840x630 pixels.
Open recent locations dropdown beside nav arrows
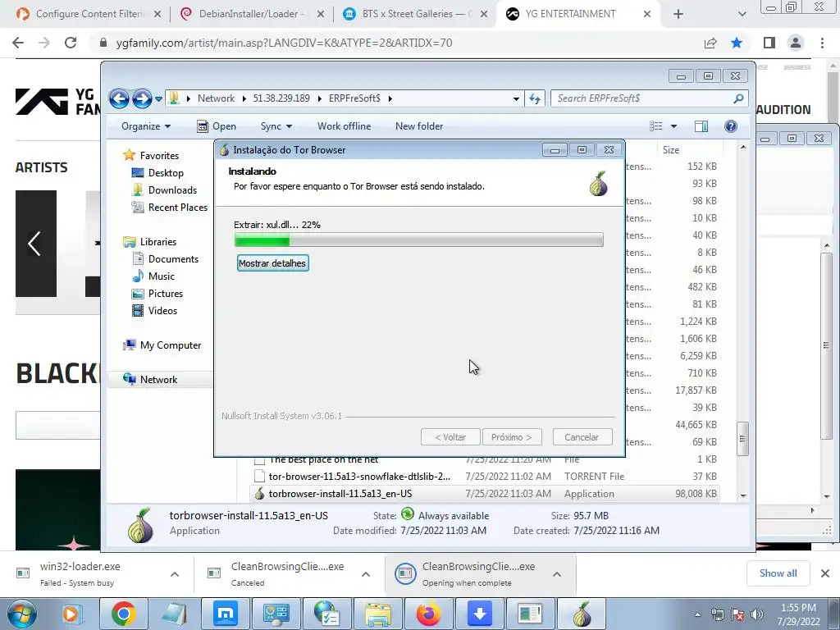158,99
